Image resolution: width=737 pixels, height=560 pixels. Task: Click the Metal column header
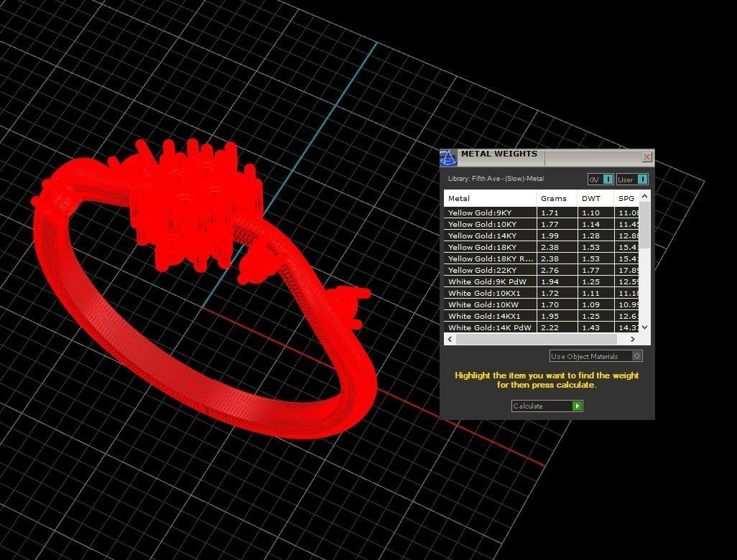coord(490,198)
